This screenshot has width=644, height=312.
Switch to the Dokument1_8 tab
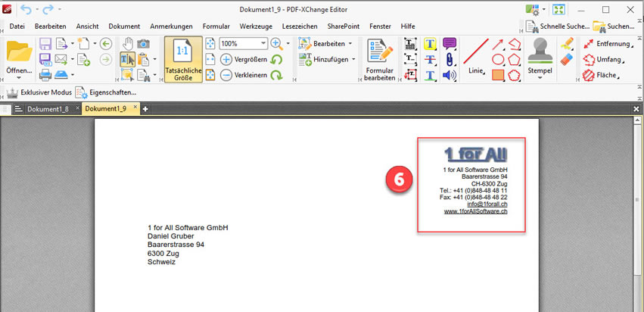pyautogui.click(x=48, y=109)
